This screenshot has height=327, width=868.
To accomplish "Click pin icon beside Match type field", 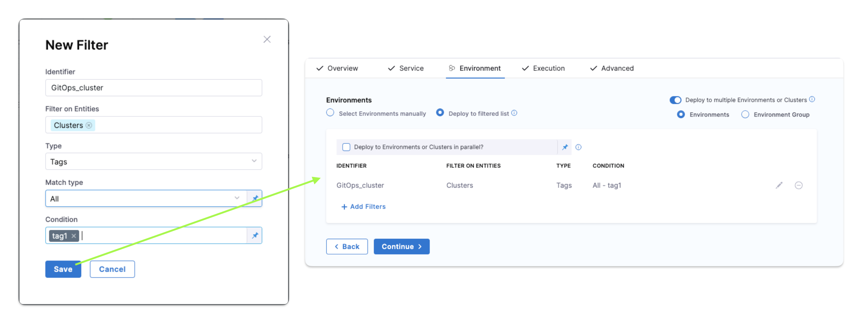I will (x=255, y=198).
